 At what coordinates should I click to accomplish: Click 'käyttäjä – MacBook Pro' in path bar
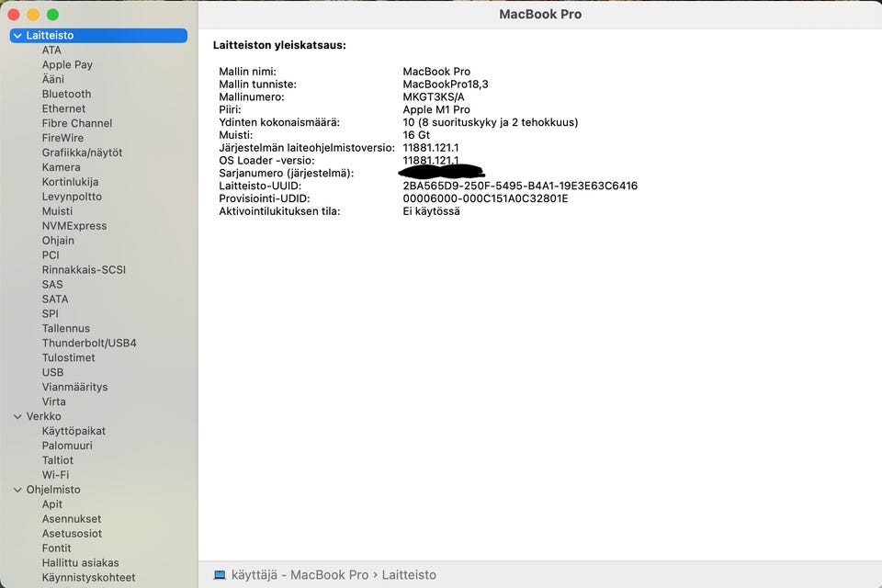pyautogui.click(x=300, y=575)
